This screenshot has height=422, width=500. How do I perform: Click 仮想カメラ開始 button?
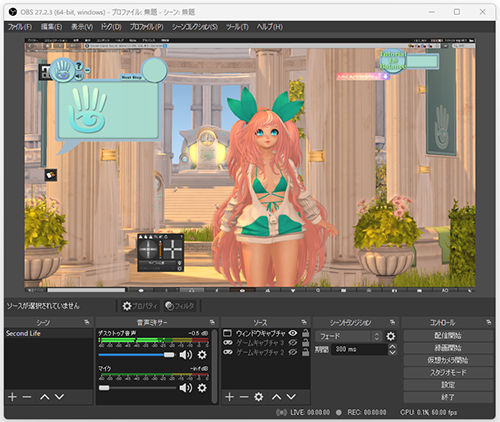(x=448, y=360)
